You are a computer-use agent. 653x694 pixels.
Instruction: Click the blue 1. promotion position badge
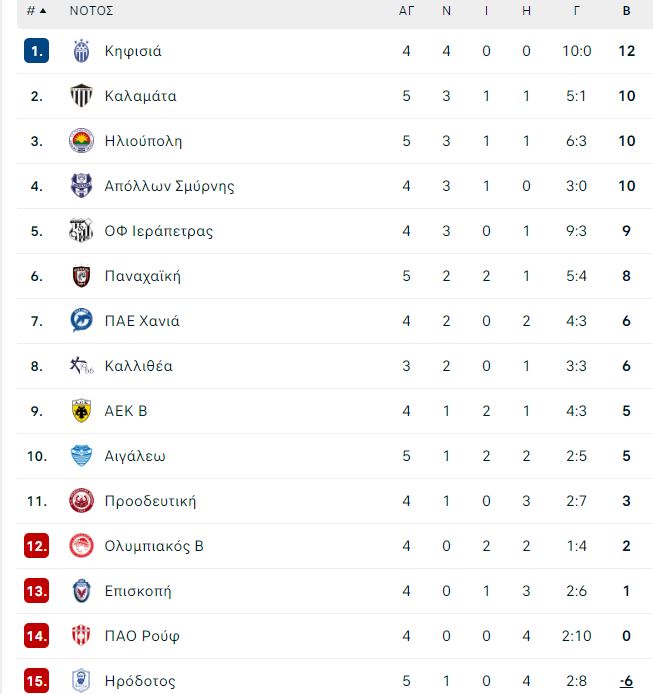36,51
